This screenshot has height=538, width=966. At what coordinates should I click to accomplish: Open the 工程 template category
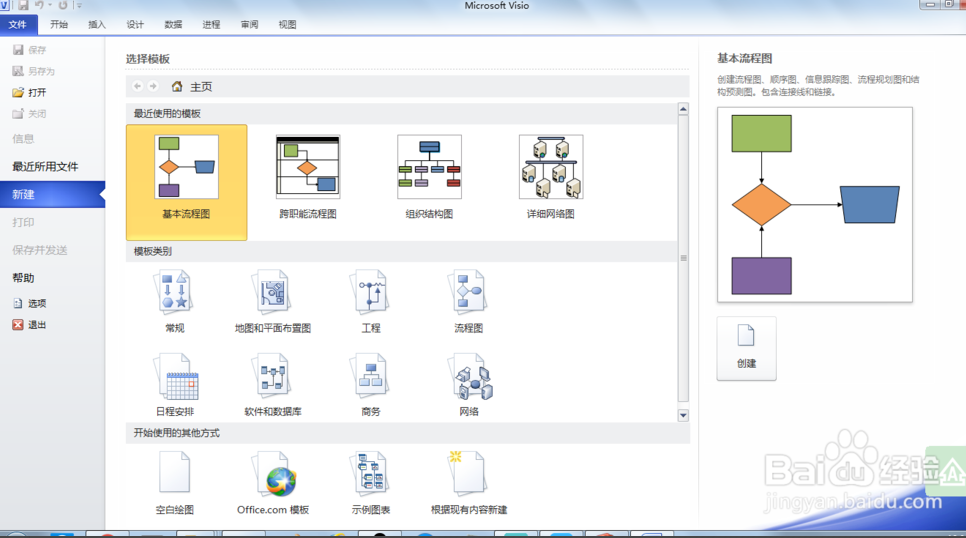(371, 302)
